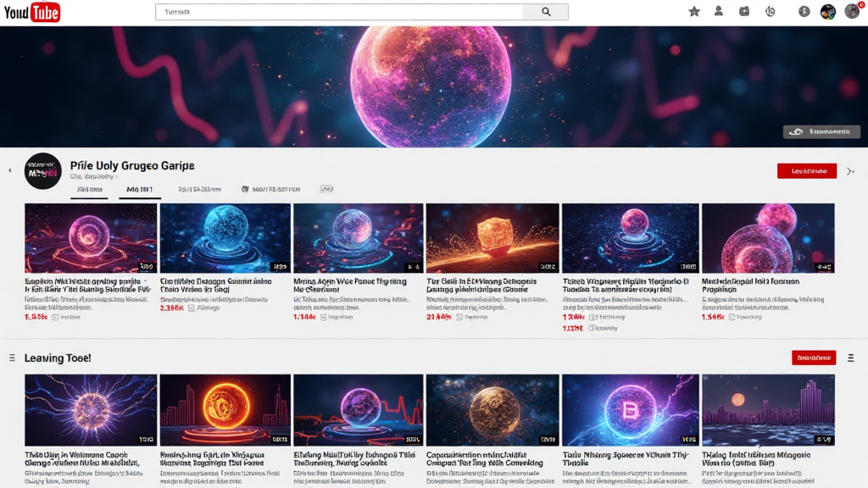The image size is (868, 488).
Task: Click inside the search input field
Action: (x=339, y=12)
